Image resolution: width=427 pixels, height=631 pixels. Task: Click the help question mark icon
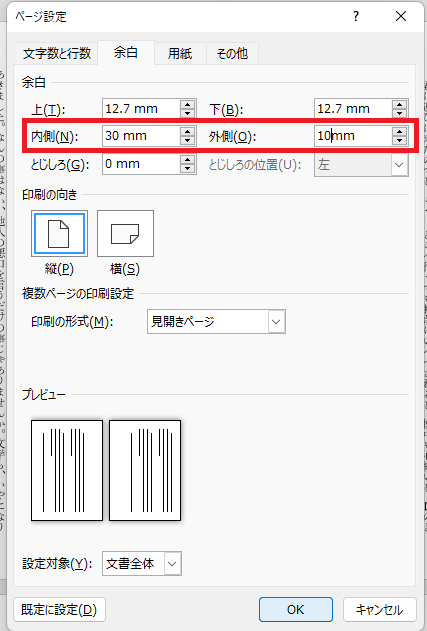[x=356, y=16]
